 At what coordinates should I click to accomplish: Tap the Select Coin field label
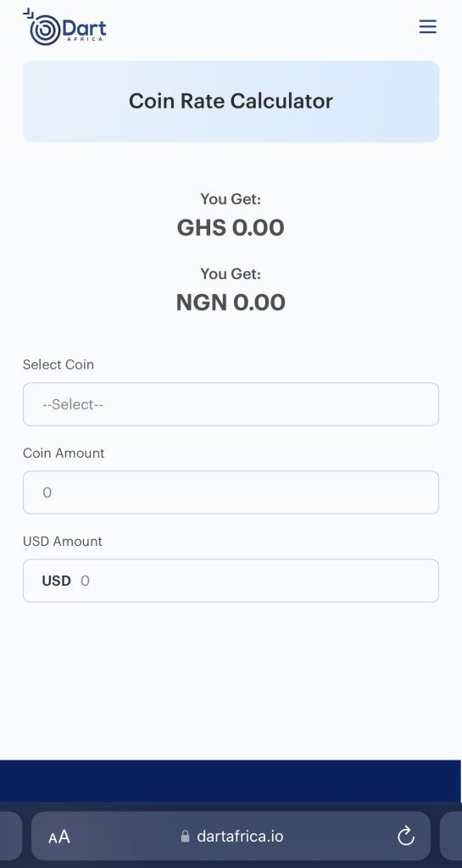click(x=58, y=364)
